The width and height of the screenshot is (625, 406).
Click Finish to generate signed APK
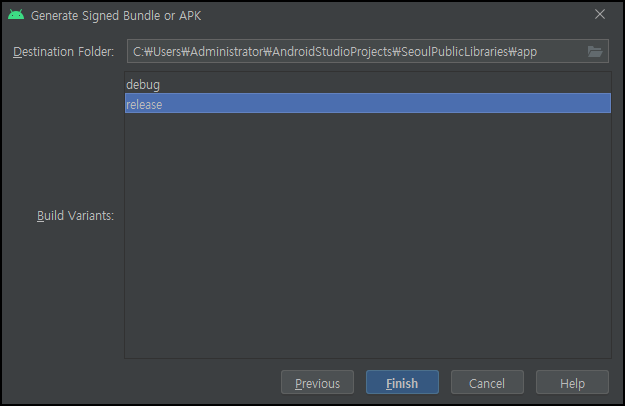coord(402,382)
